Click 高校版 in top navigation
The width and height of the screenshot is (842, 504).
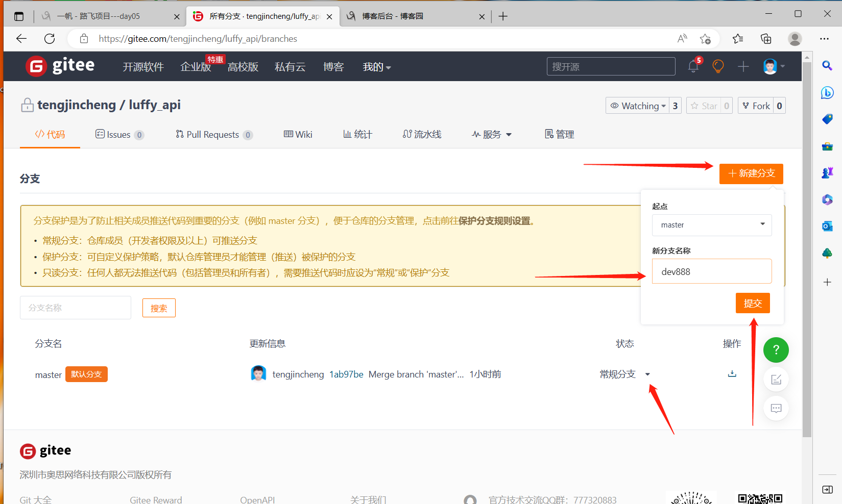[243, 67]
